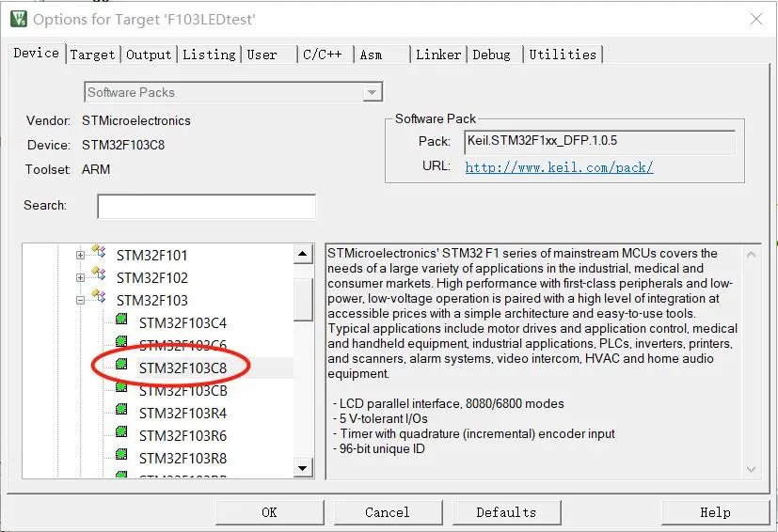Switch to the Utilities tab
Screen dimensions: 778x532
coord(563,55)
